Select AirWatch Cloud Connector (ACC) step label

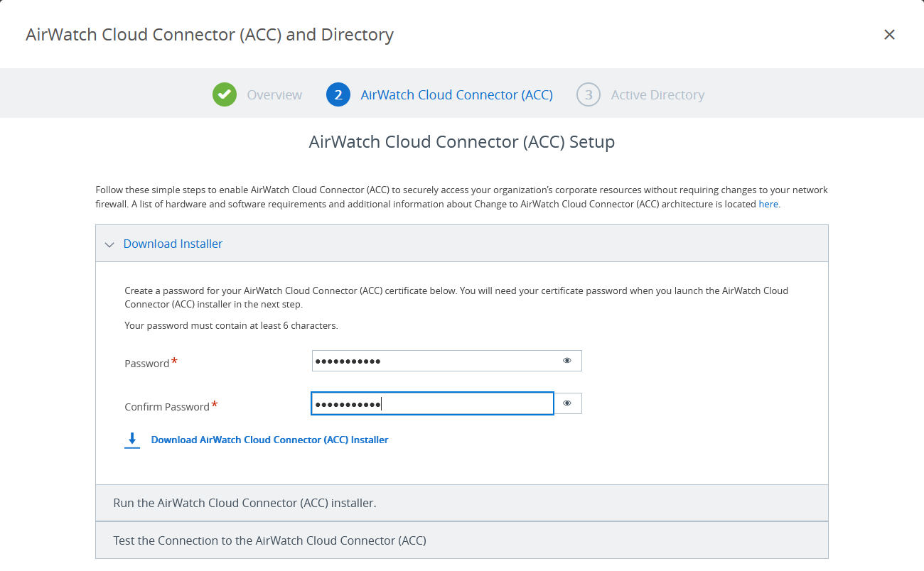pyautogui.click(x=456, y=95)
